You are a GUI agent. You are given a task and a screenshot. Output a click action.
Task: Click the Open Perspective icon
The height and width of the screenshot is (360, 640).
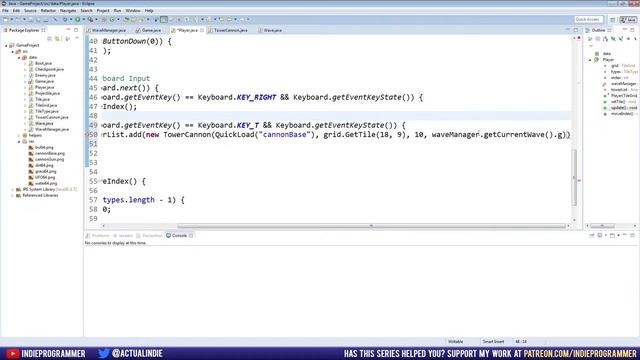pyautogui.click(x=613, y=20)
